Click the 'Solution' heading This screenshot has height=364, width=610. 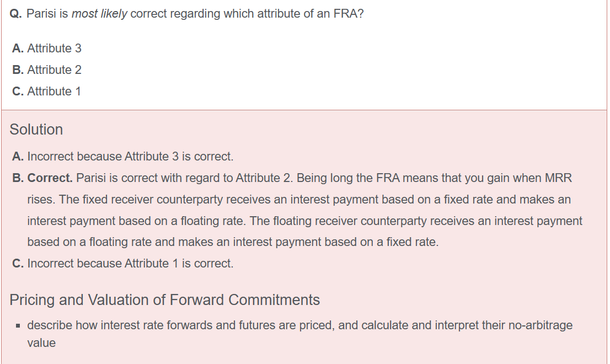36,130
